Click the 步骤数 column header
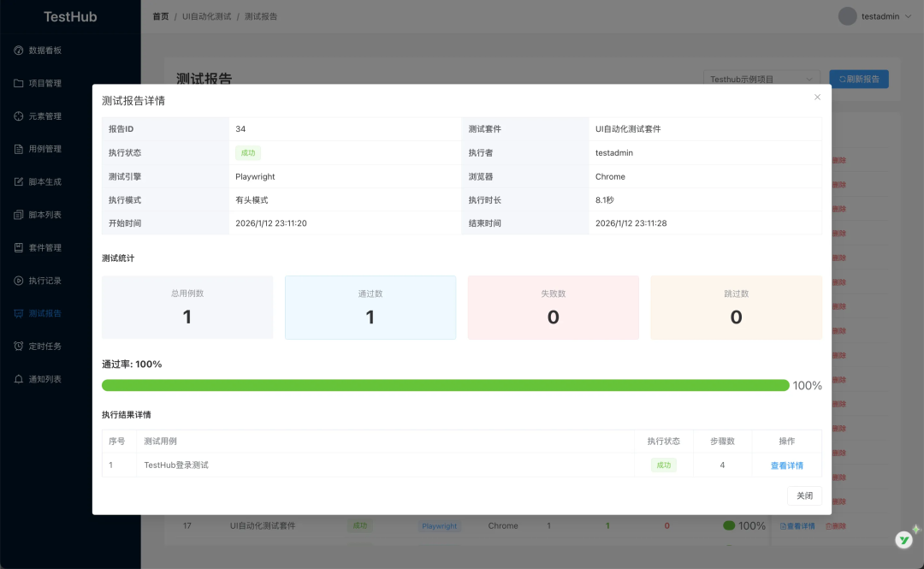 pyautogui.click(x=722, y=441)
